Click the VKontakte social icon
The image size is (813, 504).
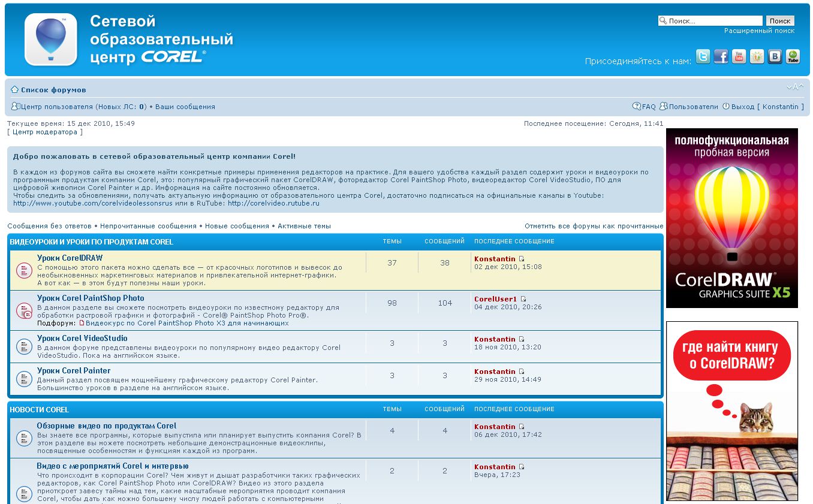point(775,57)
